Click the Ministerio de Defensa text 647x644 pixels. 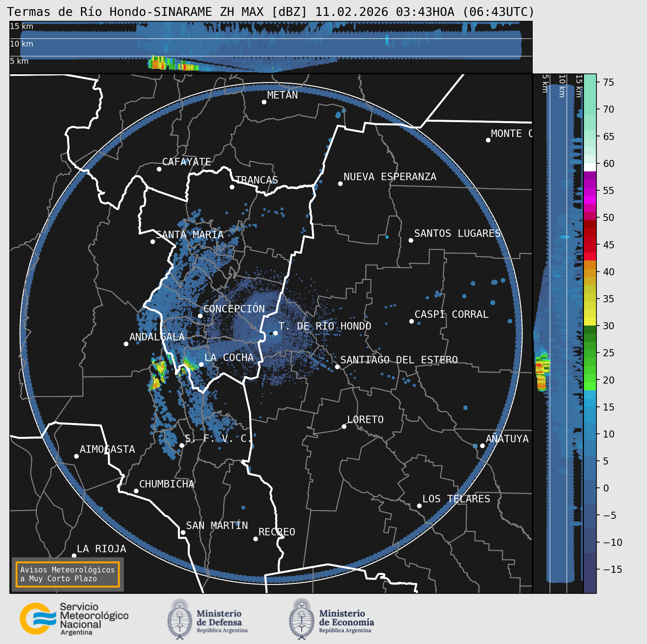click(222, 621)
